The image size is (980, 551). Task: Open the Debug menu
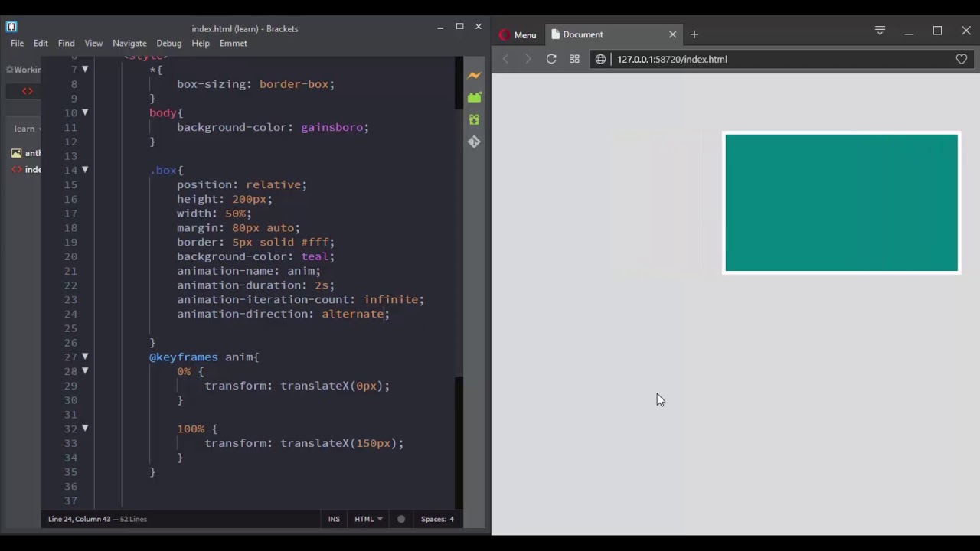(x=169, y=44)
